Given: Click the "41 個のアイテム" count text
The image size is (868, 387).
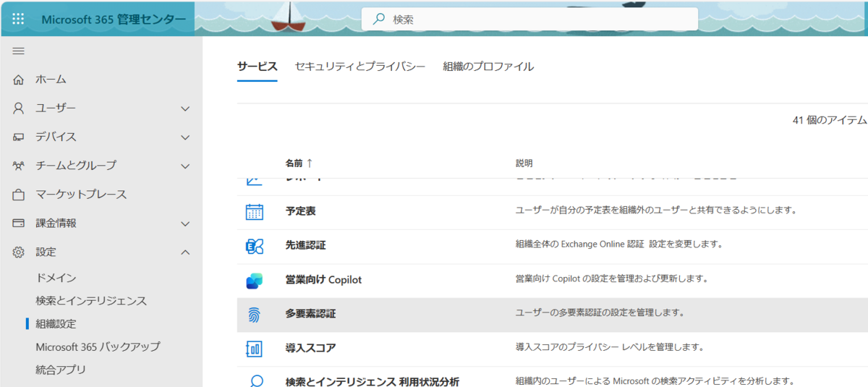Looking at the screenshot, I should (x=830, y=120).
